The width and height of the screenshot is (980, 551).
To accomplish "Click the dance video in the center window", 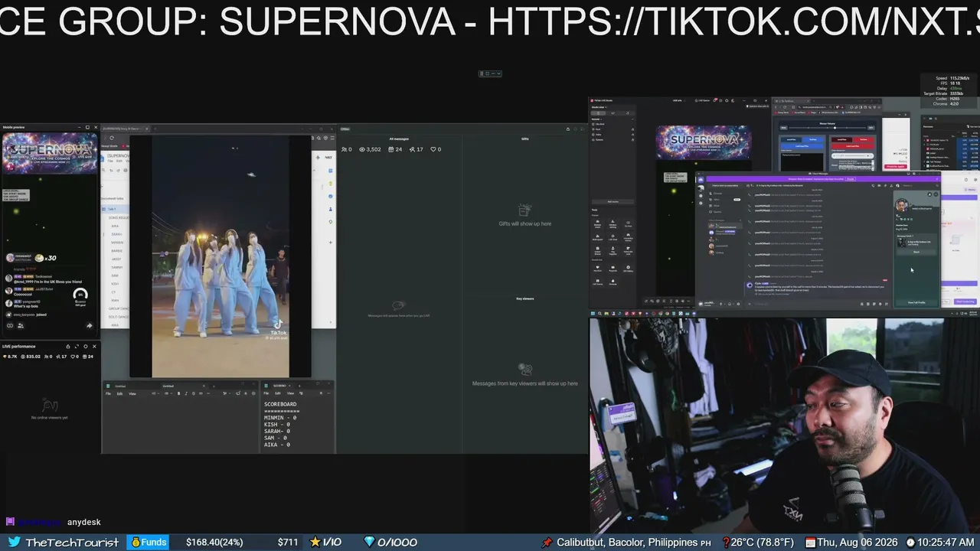I will point(220,257).
